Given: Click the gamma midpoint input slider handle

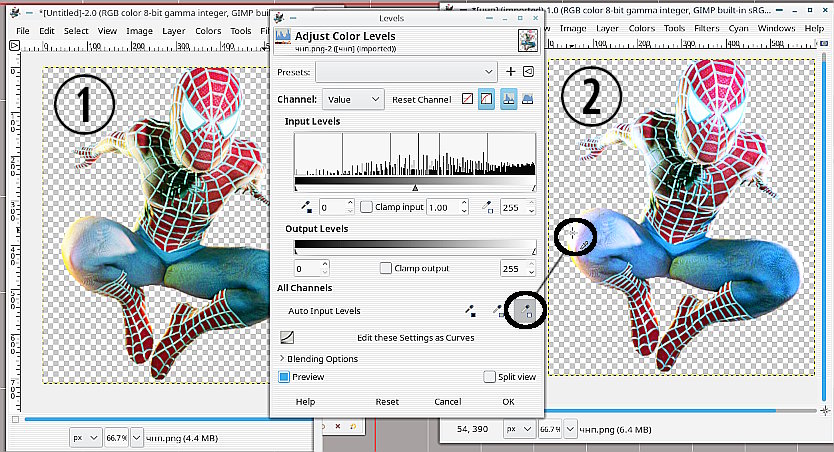Looking at the screenshot, I should [415, 188].
